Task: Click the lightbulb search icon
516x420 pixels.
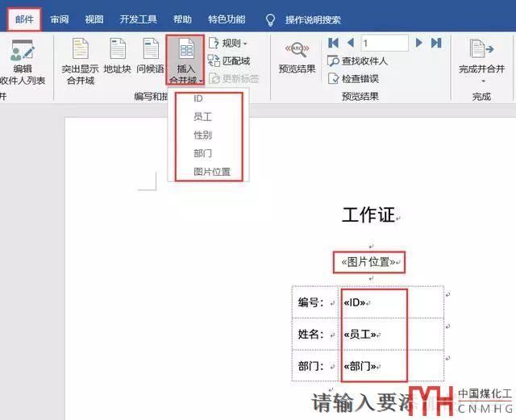Action: [x=270, y=19]
